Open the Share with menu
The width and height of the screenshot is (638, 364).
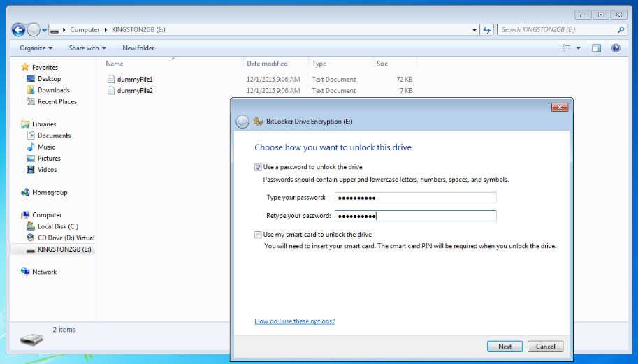87,48
